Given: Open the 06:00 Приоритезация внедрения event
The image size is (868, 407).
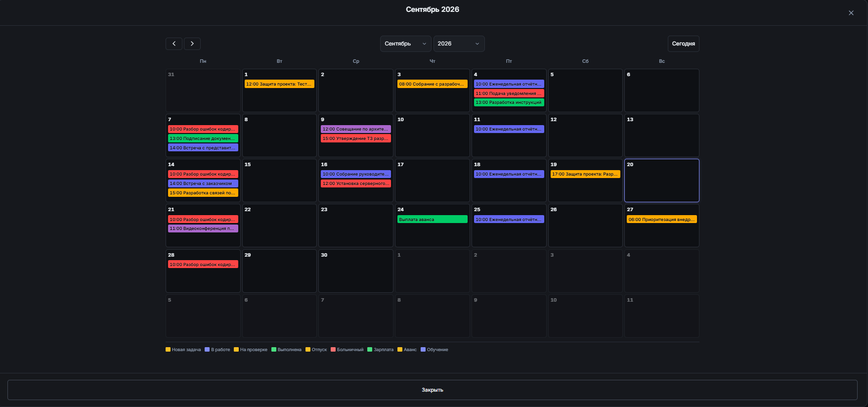Looking at the screenshot, I should pyautogui.click(x=661, y=220).
